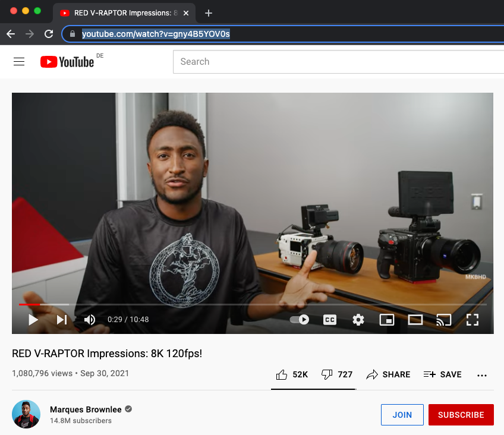Click the 0:29 / 10:48 time display

(128, 320)
